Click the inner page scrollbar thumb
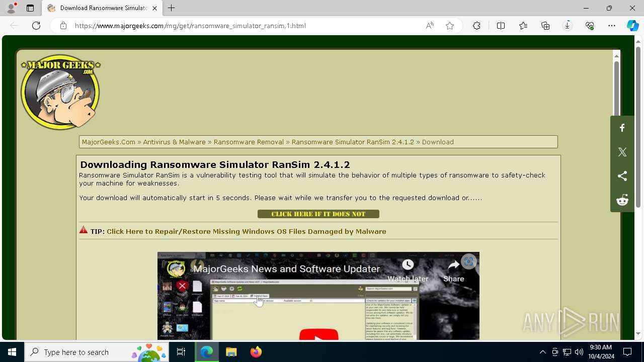The height and width of the screenshot is (362, 644). click(616, 89)
